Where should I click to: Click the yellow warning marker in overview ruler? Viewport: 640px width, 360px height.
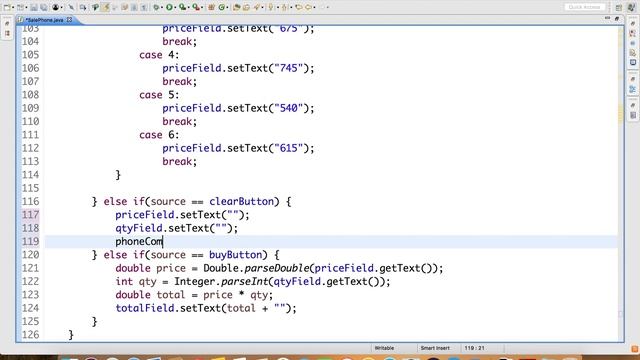point(621,113)
